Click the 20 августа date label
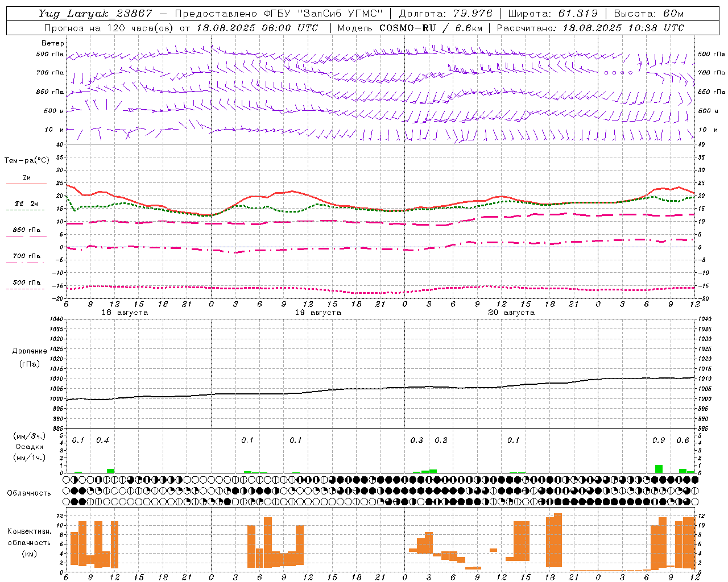 coord(511,313)
